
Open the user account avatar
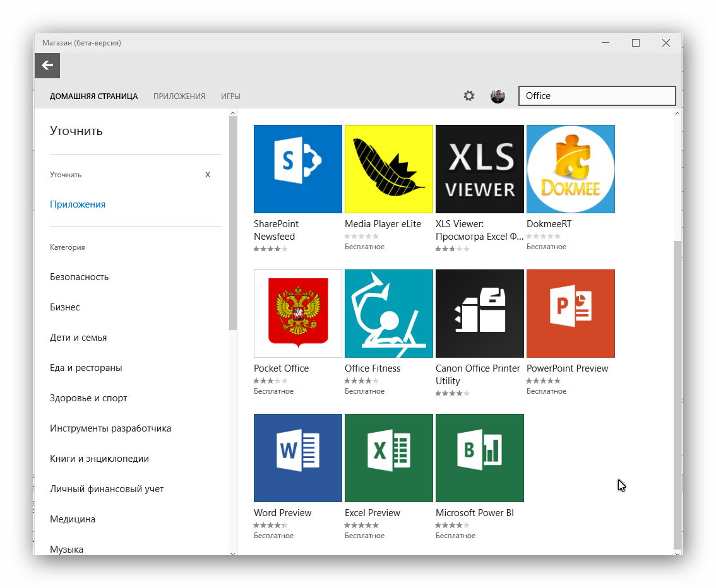point(498,96)
